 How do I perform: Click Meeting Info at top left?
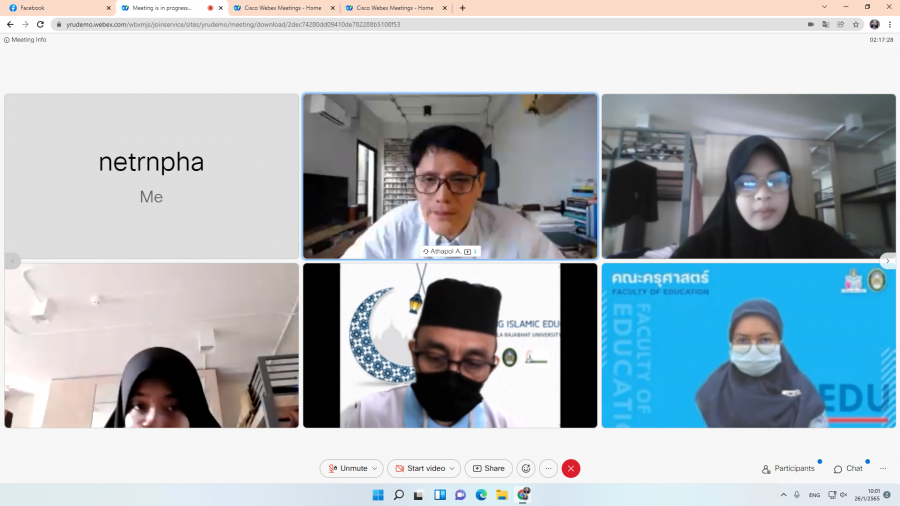pyautogui.click(x=26, y=40)
